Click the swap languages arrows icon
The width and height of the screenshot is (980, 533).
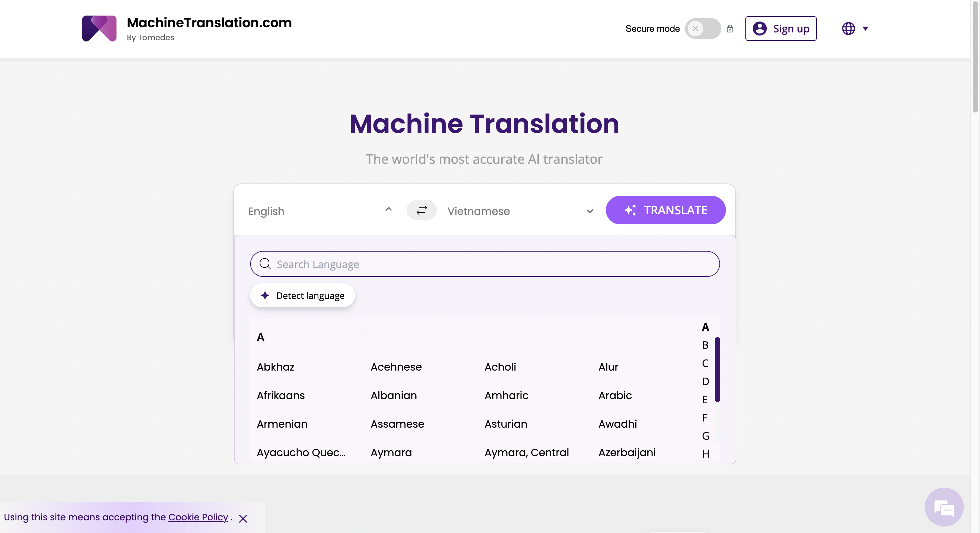tap(422, 210)
